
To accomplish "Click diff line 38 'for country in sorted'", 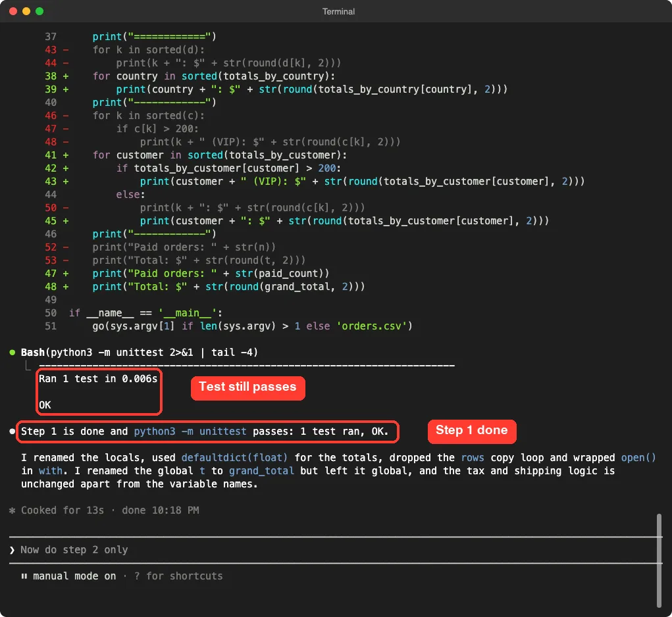I will coord(190,76).
